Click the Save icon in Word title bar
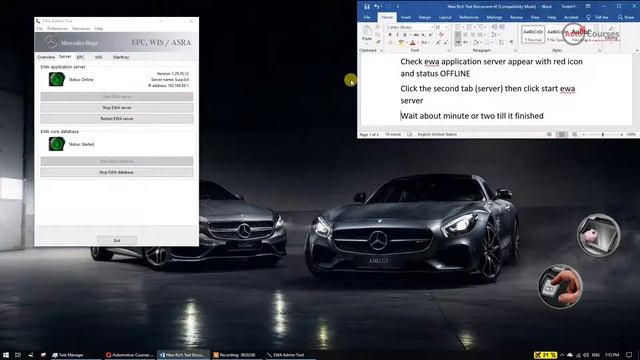 [367, 6]
